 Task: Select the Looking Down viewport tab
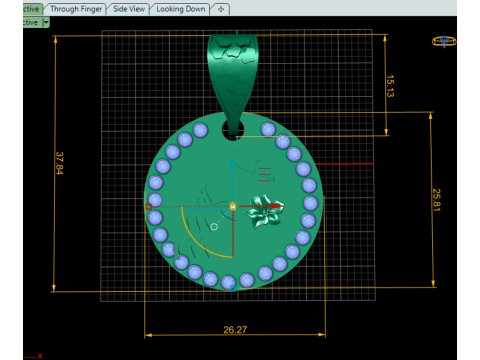point(181,9)
